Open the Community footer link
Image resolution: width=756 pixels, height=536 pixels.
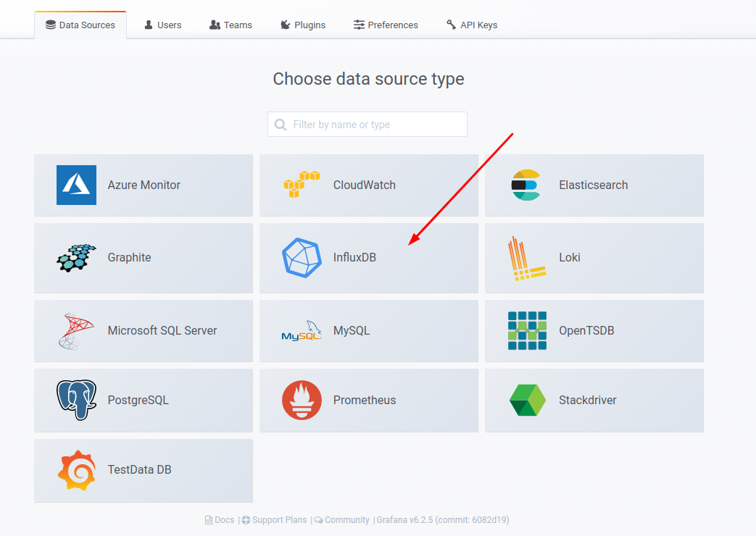pos(347,520)
